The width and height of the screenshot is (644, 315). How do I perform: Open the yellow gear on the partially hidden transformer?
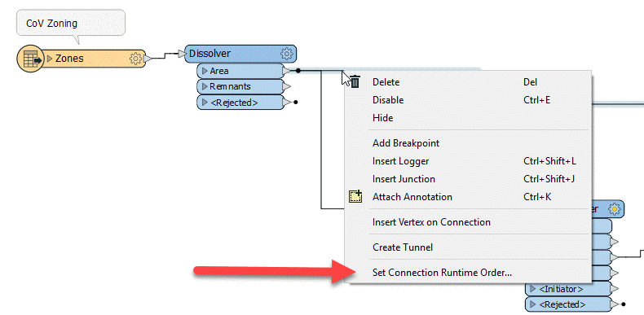point(615,209)
